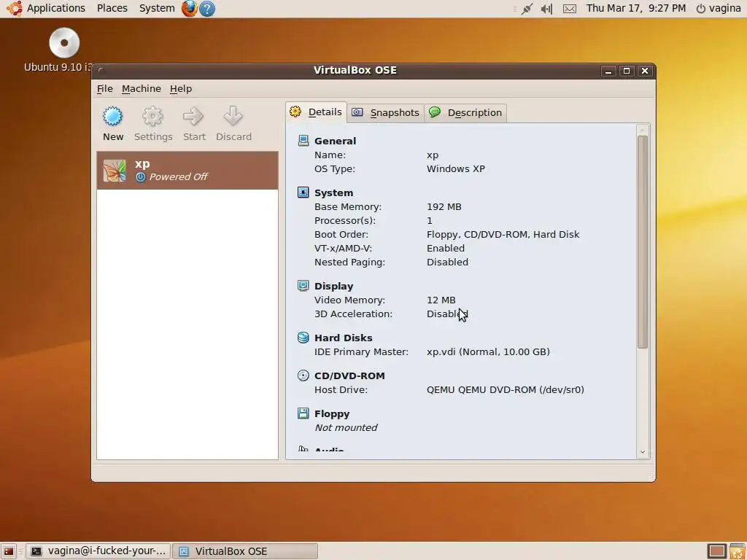This screenshot has height=560, width=747.
Task: Open the System menu in top panel
Action: click(157, 8)
